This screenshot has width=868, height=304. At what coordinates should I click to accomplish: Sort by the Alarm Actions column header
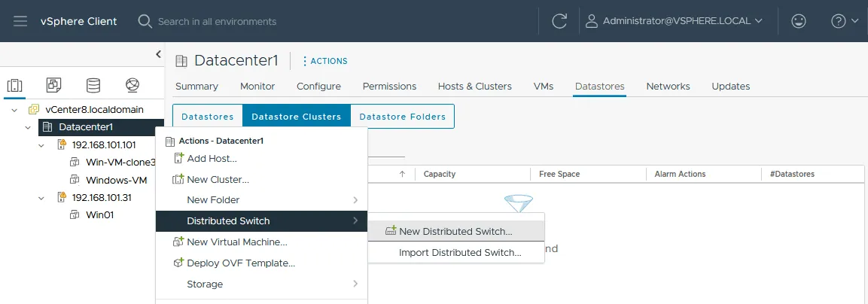[x=681, y=174]
